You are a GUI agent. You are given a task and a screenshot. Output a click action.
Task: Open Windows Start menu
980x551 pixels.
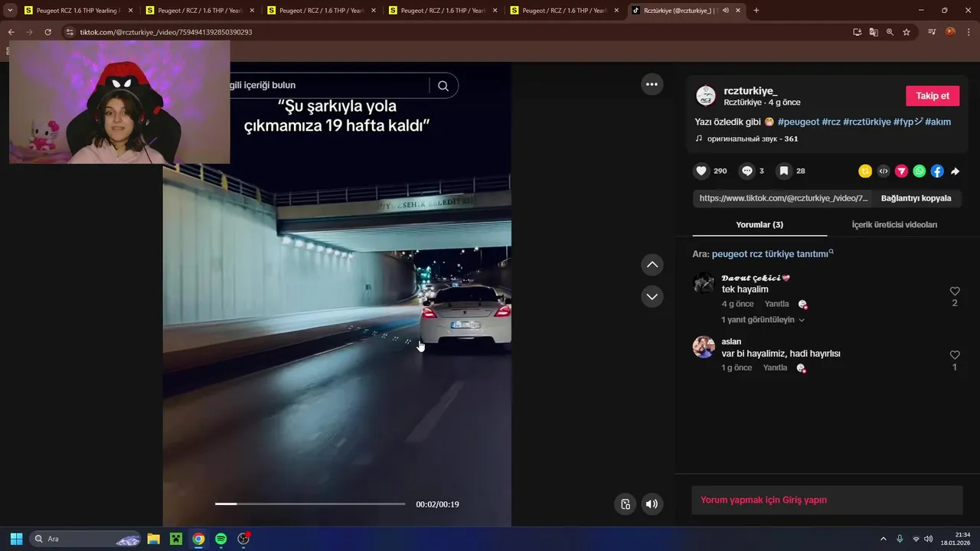click(16, 539)
